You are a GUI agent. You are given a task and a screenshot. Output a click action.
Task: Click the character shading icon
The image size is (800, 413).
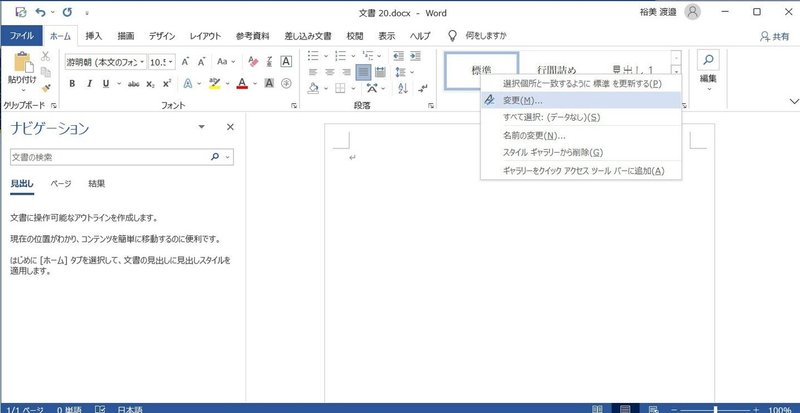coord(269,84)
